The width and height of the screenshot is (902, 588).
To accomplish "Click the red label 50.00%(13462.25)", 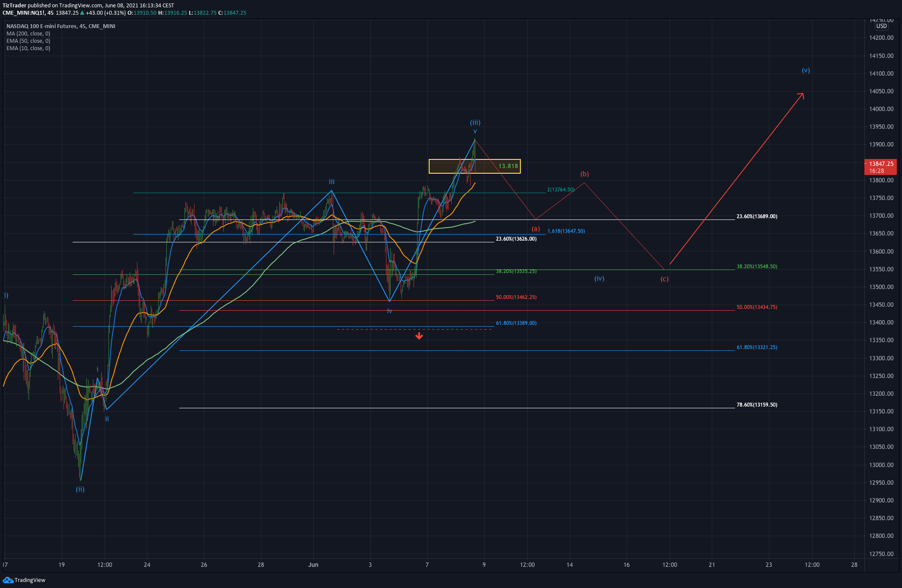I will click(516, 297).
